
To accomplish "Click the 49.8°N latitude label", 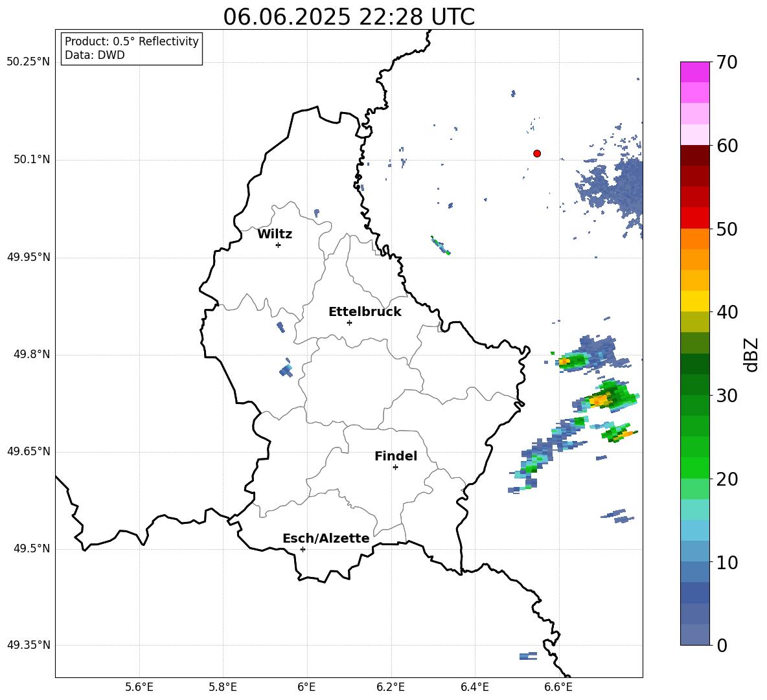I will click(32, 354).
